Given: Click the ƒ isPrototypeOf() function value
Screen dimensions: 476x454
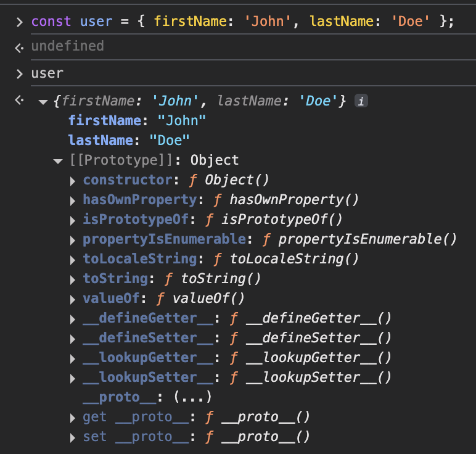Looking at the screenshot, I should tap(274, 219).
